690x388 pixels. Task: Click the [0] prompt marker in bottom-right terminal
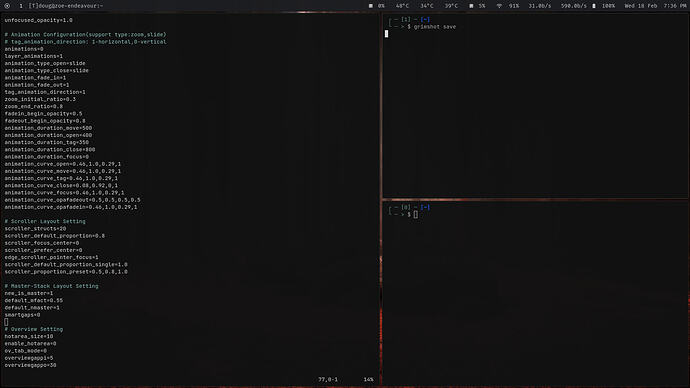pyautogui.click(x=405, y=207)
